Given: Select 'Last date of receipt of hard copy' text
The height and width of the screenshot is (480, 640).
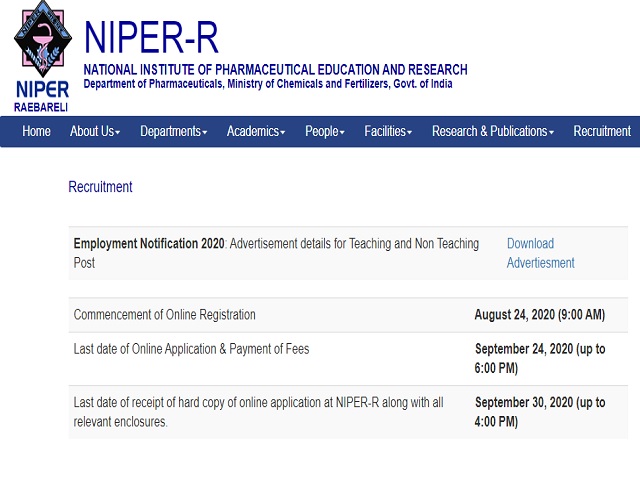Looking at the screenshot, I should click(x=258, y=412).
